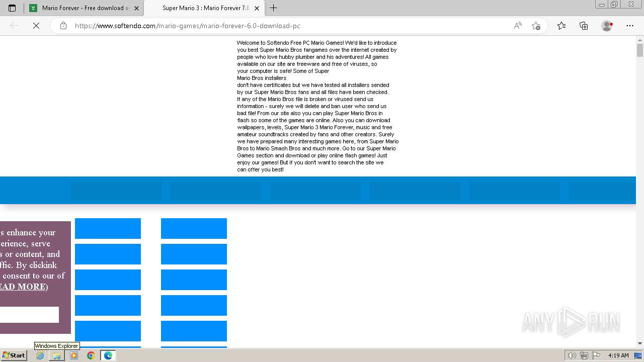
Task: Click the third blue navigation bar item
Action: pos(315,191)
